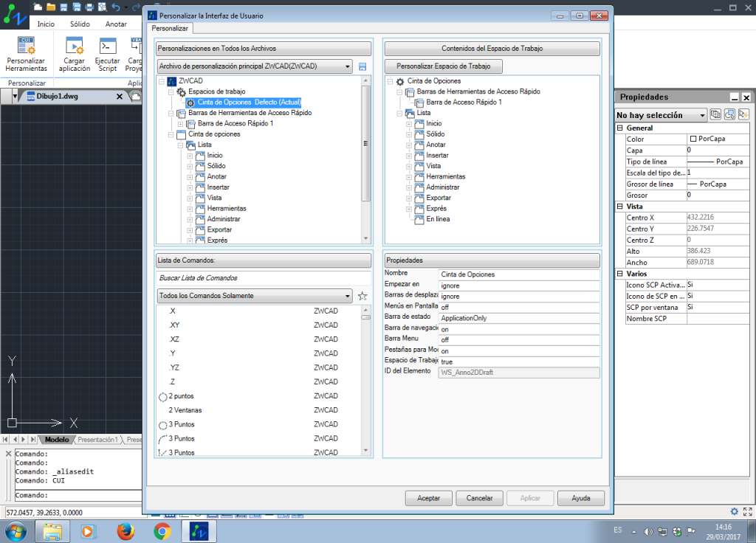
Task: Click the Personalizar Herramientas CUI icon
Action: 26,46
